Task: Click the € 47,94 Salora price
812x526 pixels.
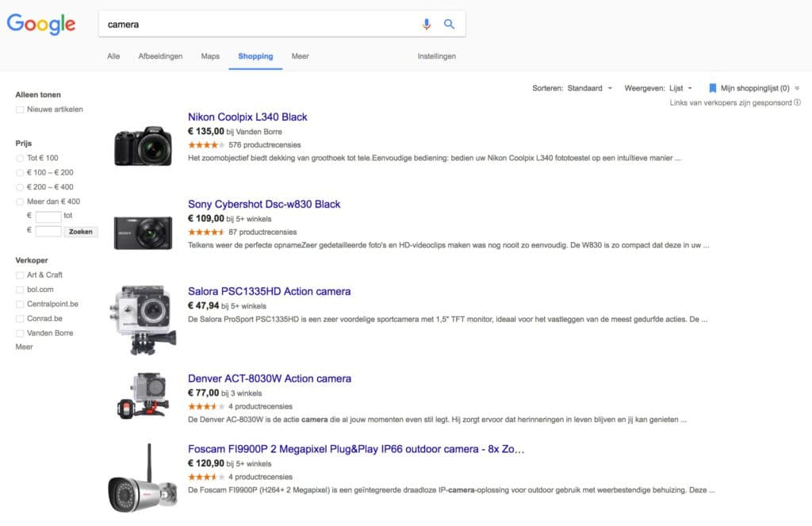Action: tap(204, 305)
